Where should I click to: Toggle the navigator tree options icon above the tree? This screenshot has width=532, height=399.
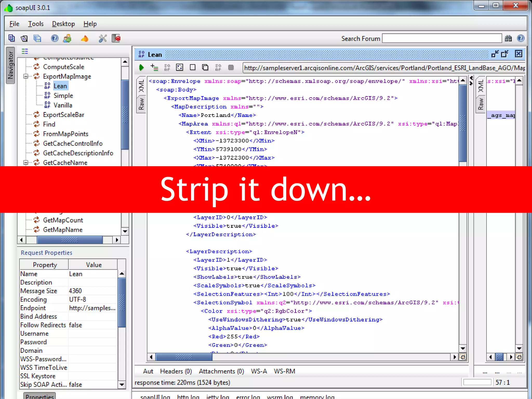[25, 51]
